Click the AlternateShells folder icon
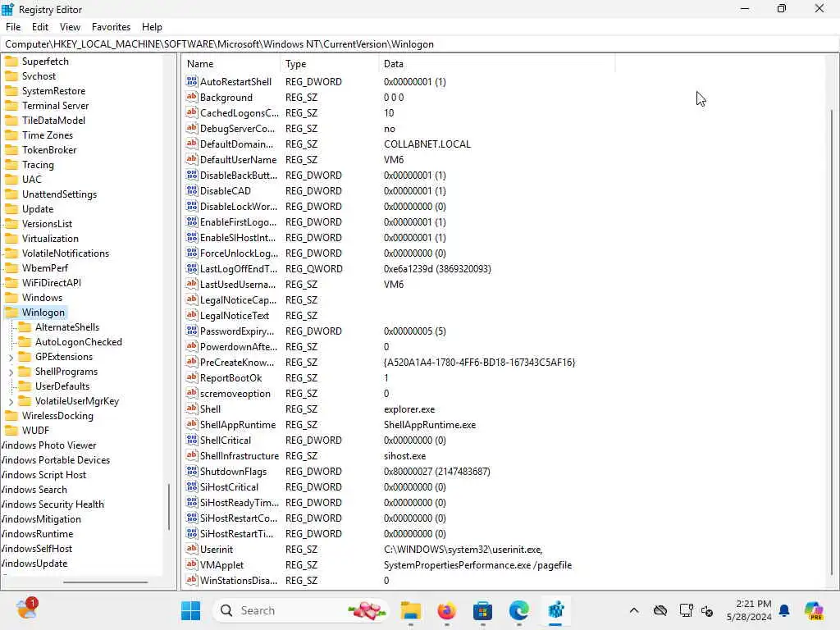This screenshot has width=840, height=630. (x=25, y=326)
